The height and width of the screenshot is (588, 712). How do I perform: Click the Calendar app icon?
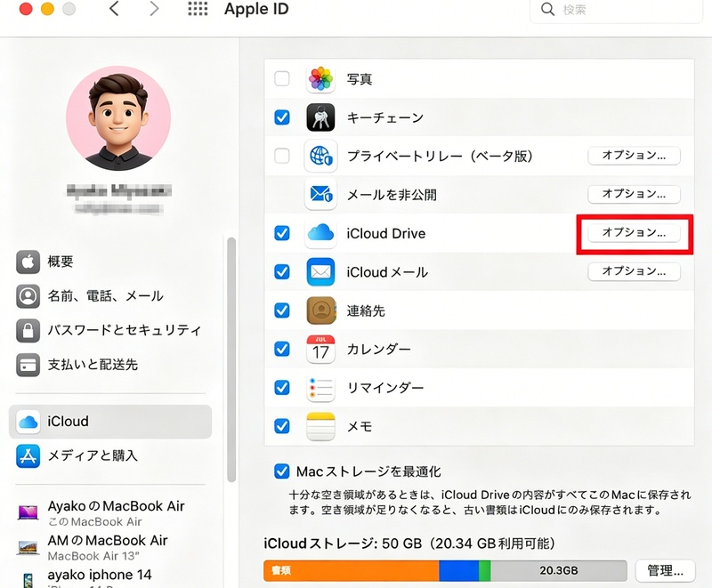point(320,349)
